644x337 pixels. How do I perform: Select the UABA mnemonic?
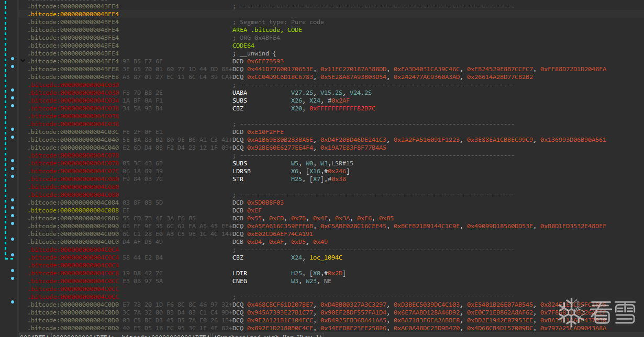click(239, 93)
